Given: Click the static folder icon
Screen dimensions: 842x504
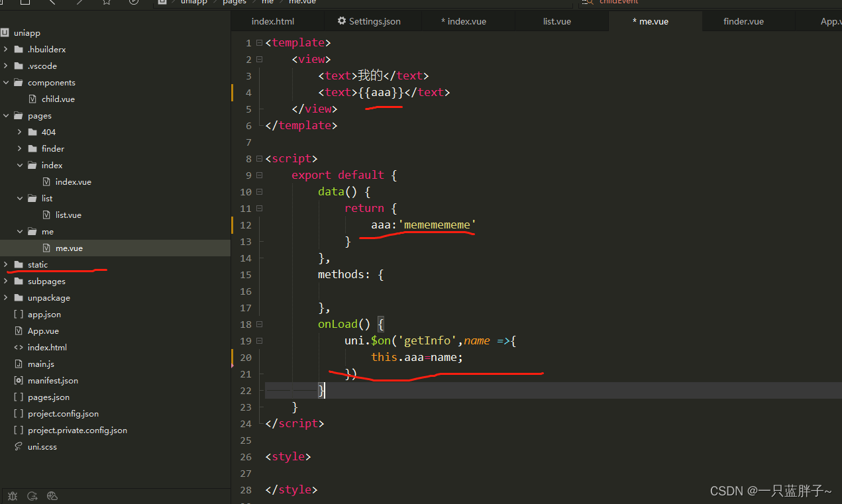Looking at the screenshot, I should click(19, 265).
